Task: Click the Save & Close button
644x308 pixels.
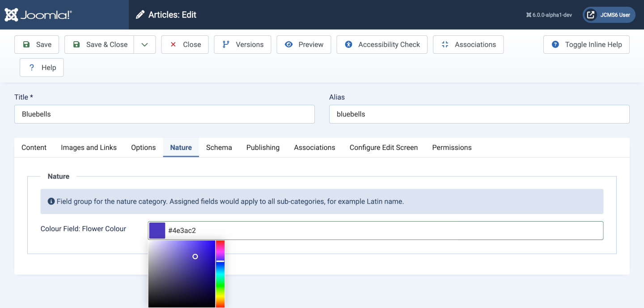Action: point(99,44)
